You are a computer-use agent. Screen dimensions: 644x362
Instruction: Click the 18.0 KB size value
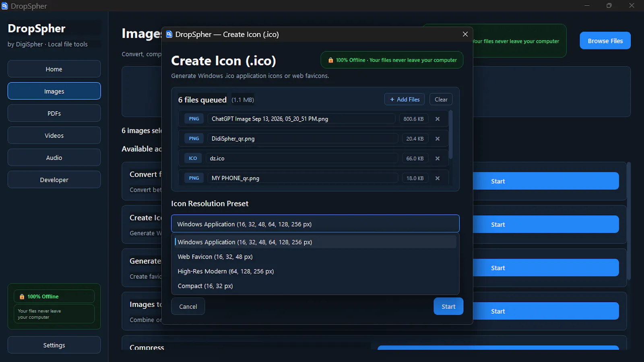tap(415, 178)
